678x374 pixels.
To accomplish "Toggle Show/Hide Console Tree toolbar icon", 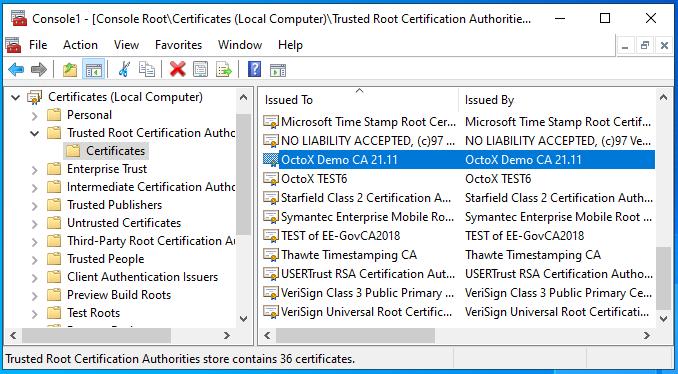I will 93,70.
